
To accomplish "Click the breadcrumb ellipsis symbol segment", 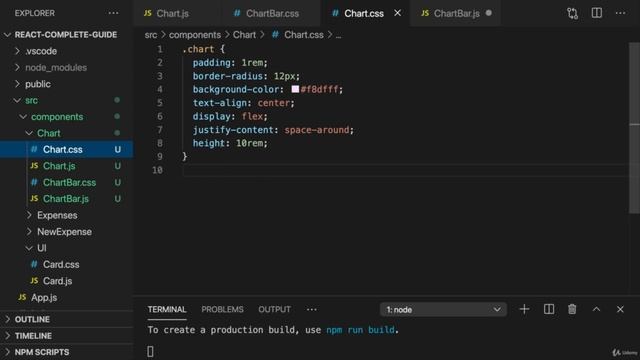I will [338, 36].
